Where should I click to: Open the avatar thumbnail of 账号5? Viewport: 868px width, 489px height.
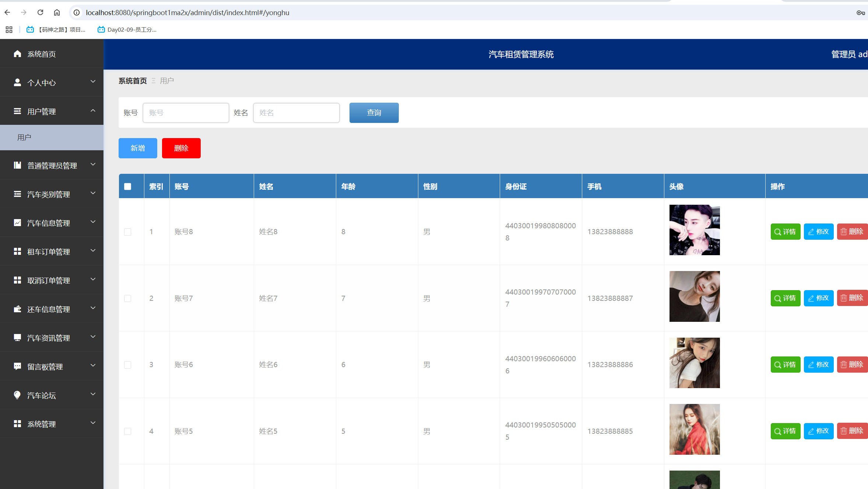coord(695,429)
